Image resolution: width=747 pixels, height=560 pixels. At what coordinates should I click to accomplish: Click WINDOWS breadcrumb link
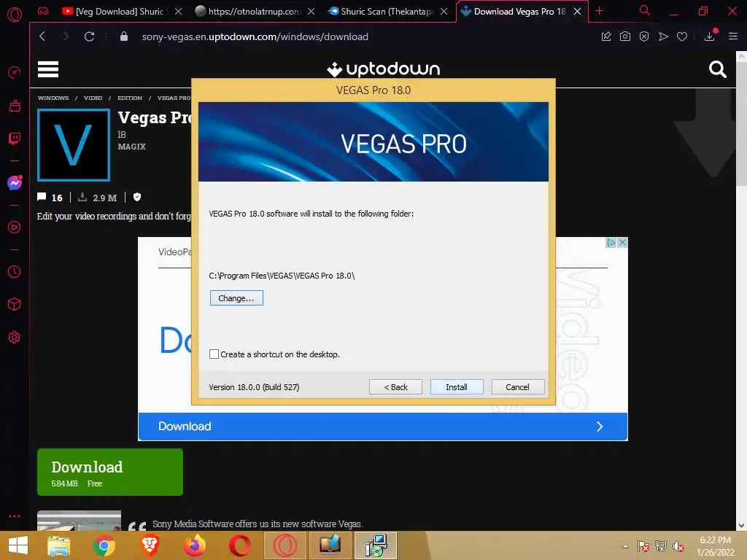coord(53,98)
